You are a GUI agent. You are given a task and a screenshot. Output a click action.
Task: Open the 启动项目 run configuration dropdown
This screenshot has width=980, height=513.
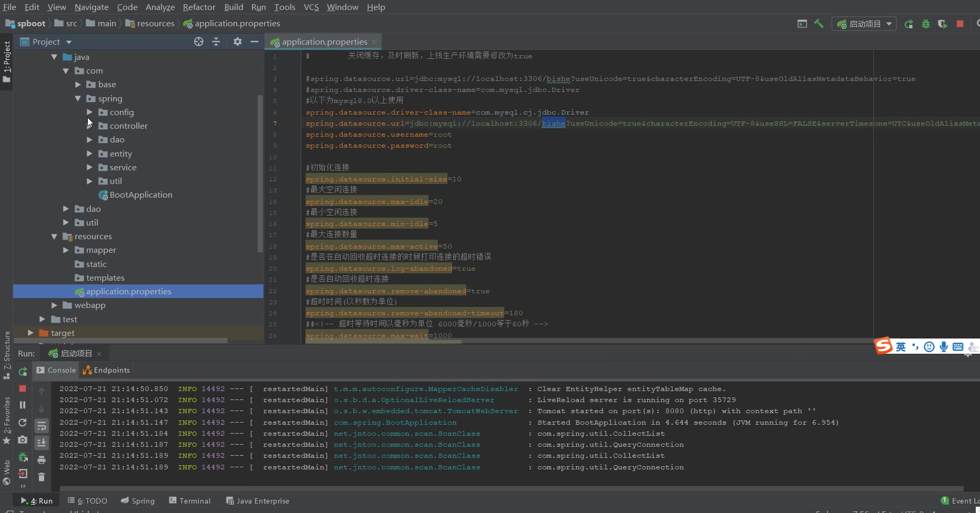coord(864,24)
